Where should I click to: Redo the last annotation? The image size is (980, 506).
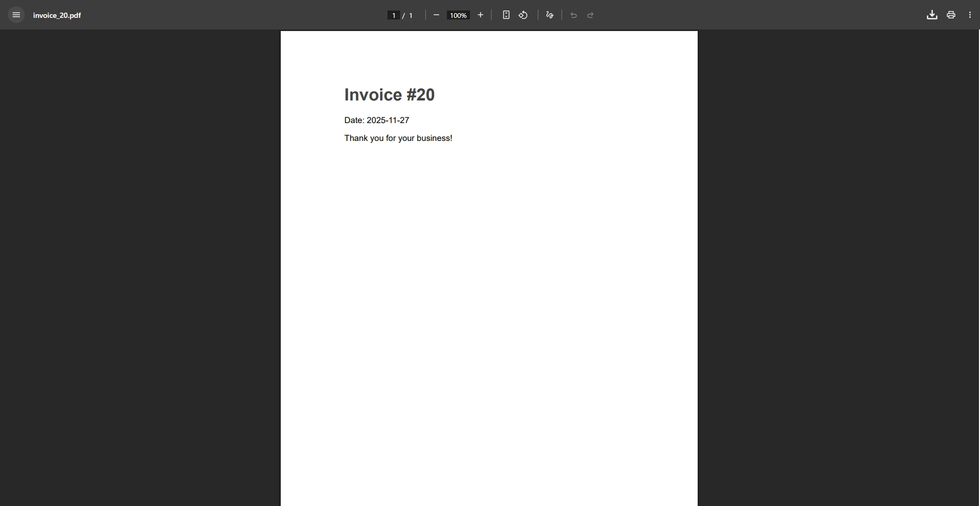(x=591, y=15)
